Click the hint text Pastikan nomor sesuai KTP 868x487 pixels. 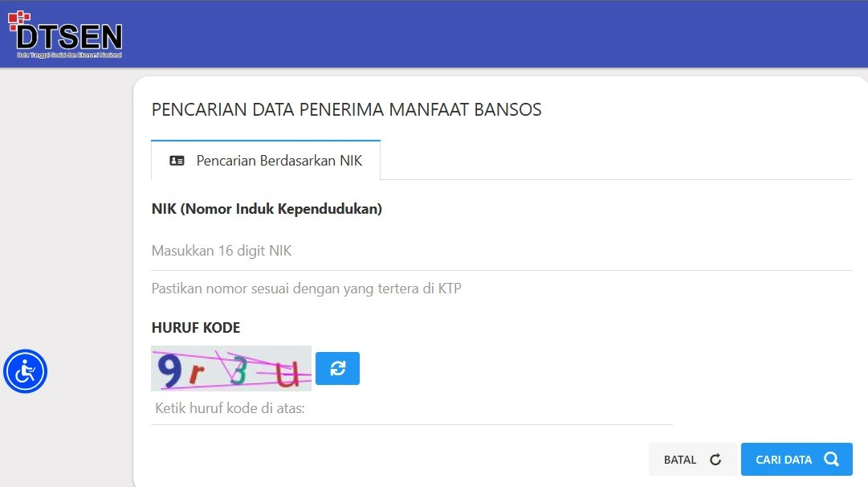tap(306, 289)
